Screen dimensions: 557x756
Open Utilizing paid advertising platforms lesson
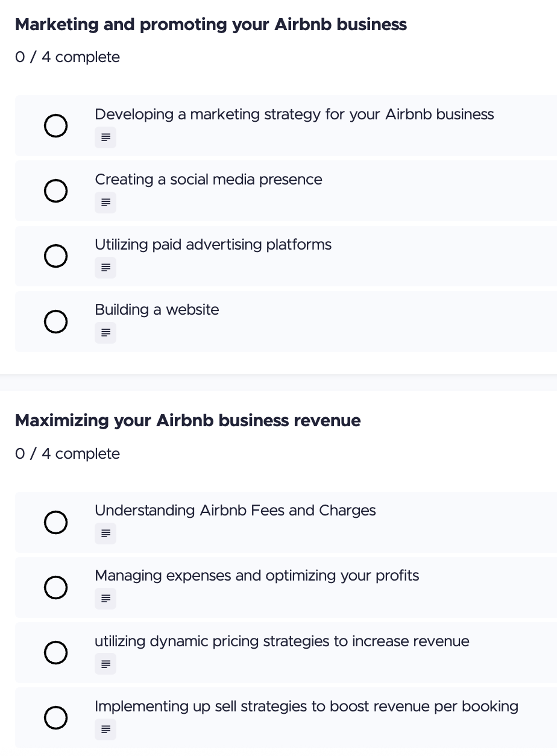pos(213,245)
